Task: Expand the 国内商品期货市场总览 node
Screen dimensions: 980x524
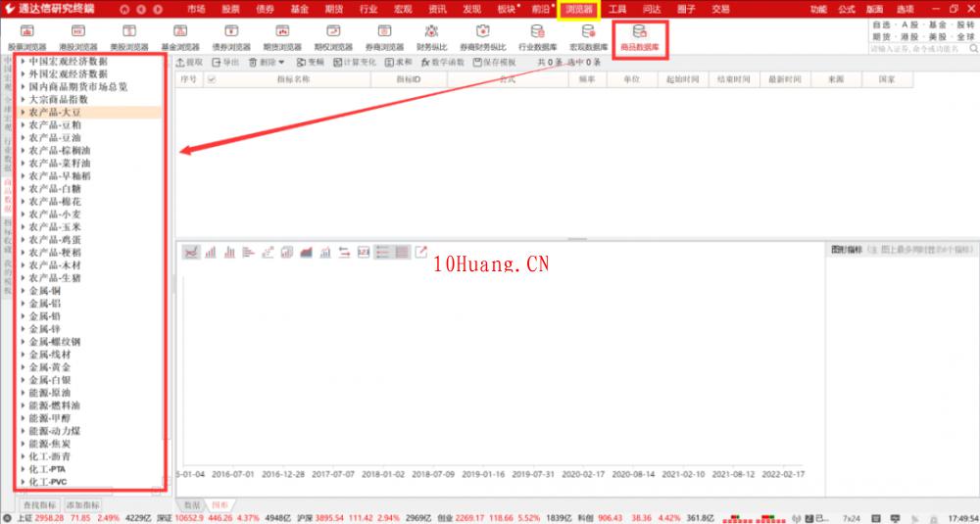Action: click(x=24, y=87)
